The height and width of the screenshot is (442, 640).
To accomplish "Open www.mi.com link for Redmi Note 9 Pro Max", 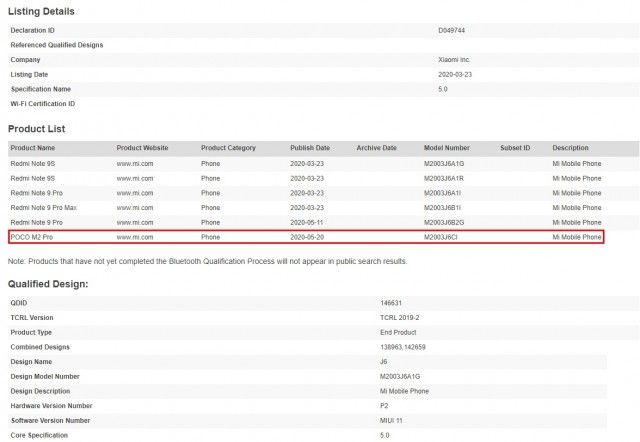I will (135, 208).
